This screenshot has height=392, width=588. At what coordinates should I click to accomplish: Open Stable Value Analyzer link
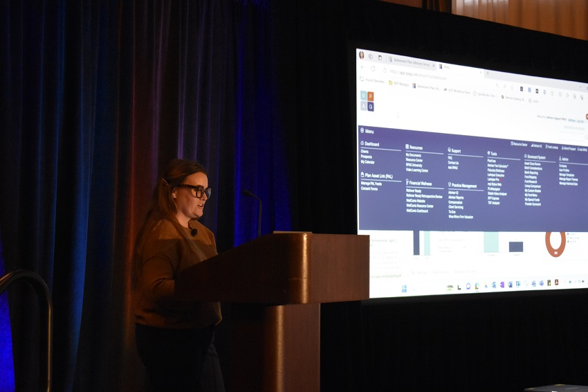coord(497,194)
